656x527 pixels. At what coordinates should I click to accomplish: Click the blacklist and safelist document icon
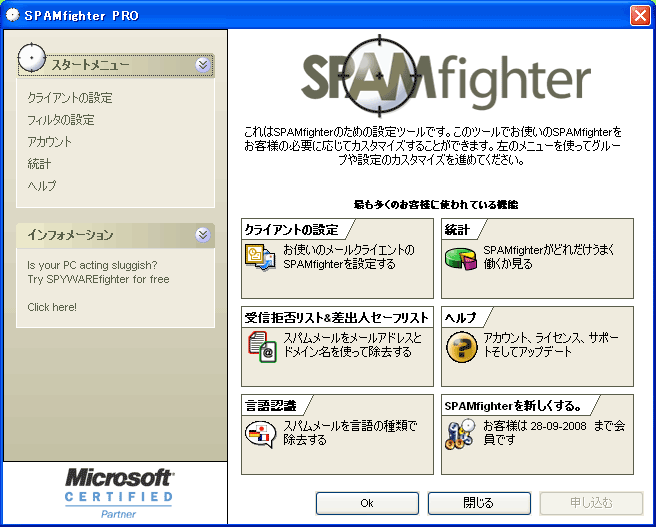click(262, 347)
